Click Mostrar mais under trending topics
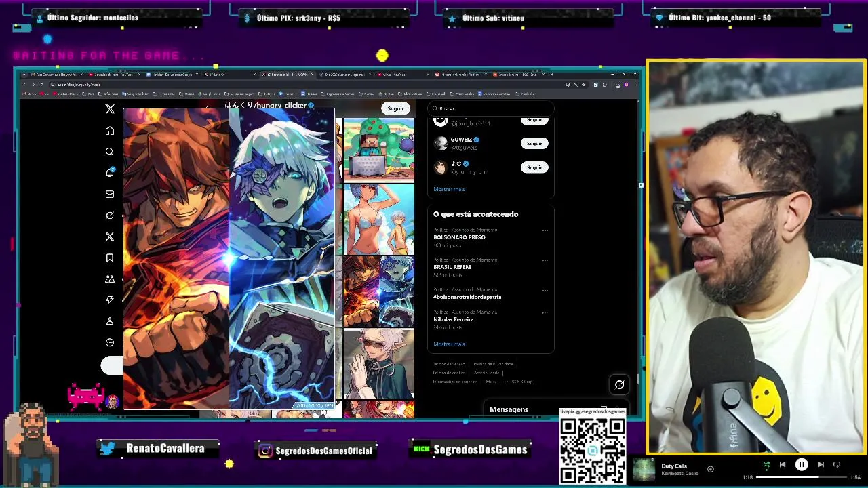This screenshot has width=868, height=488. tap(449, 344)
